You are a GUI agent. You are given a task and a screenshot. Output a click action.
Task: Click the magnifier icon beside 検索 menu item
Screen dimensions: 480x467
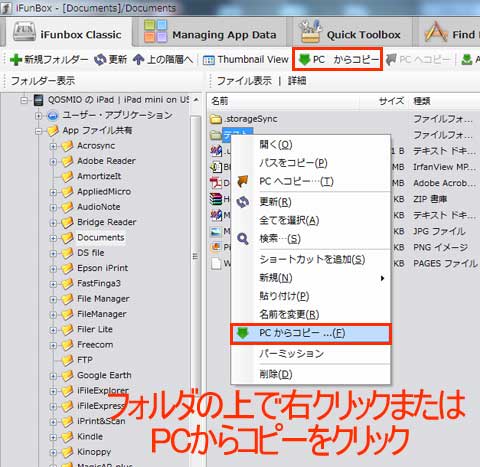coord(243,238)
